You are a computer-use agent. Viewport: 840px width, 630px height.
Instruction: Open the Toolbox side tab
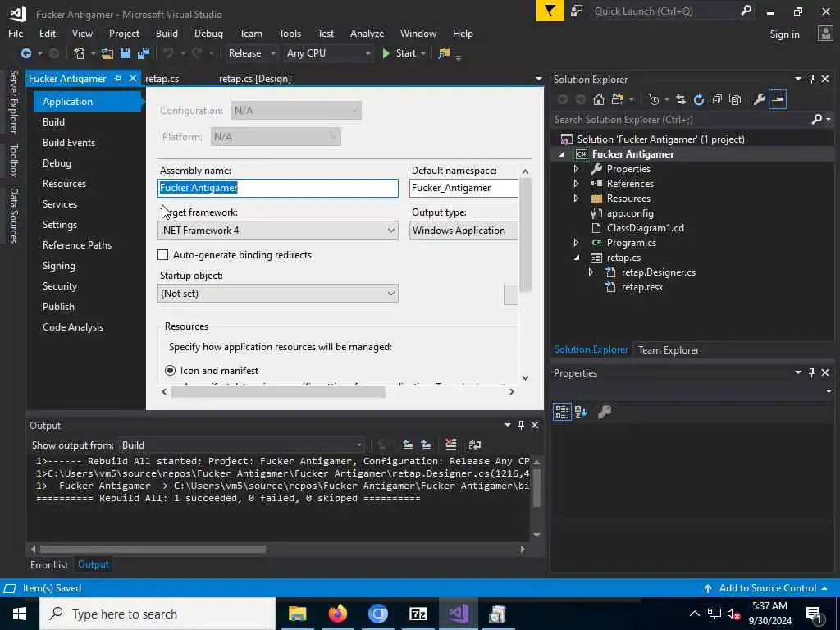[13, 160]
